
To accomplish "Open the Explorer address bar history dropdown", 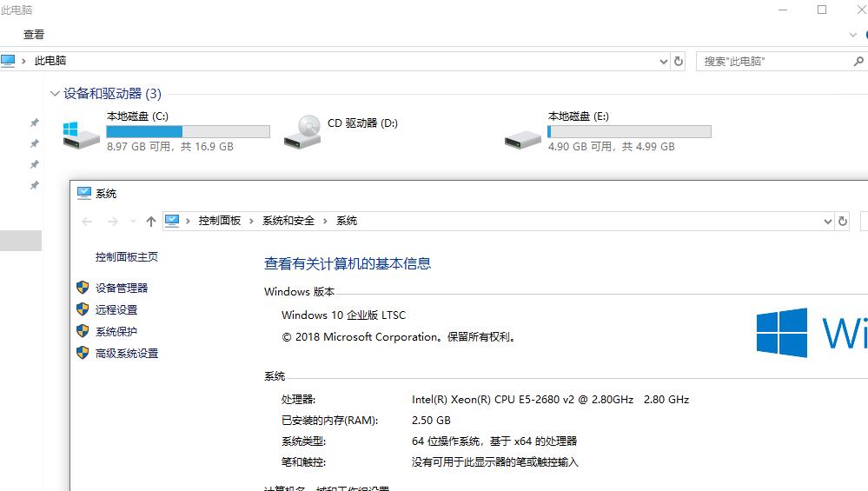I will [663, 62].
